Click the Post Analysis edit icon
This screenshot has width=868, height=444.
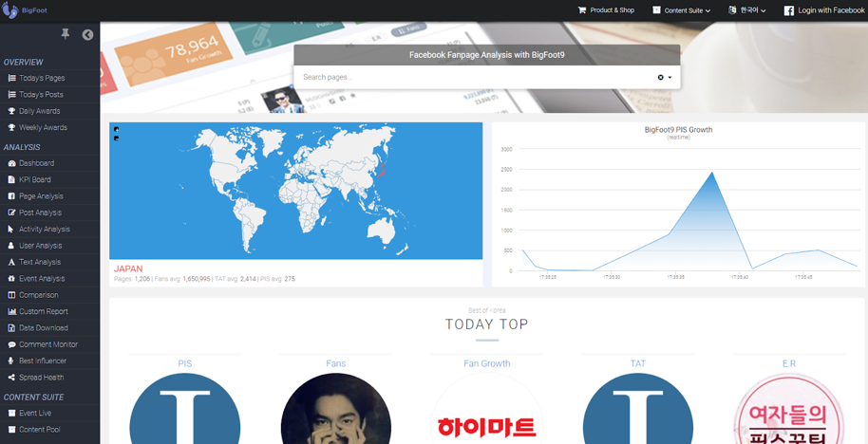pos(11,213)
